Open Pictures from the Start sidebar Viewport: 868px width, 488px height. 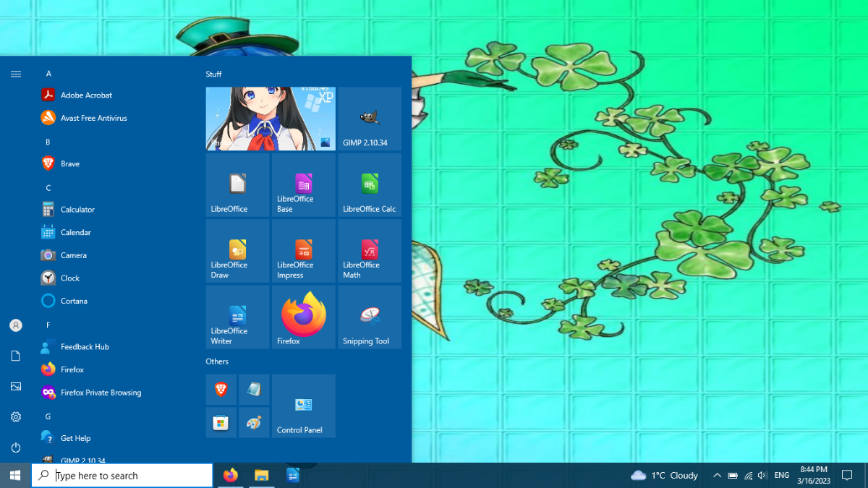(16, 387)
